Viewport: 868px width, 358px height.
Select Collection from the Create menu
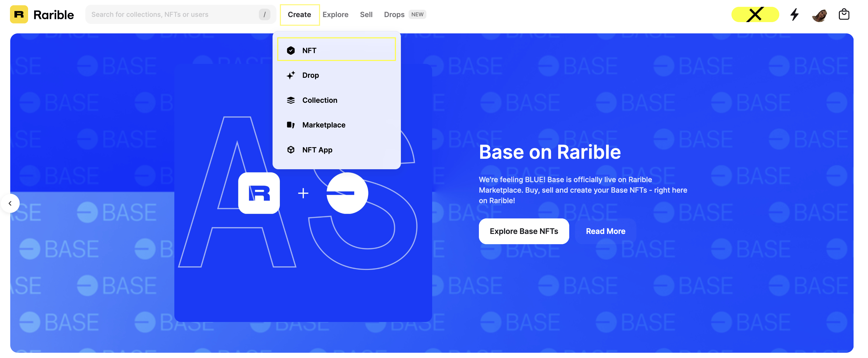click(x=336, y=100)
